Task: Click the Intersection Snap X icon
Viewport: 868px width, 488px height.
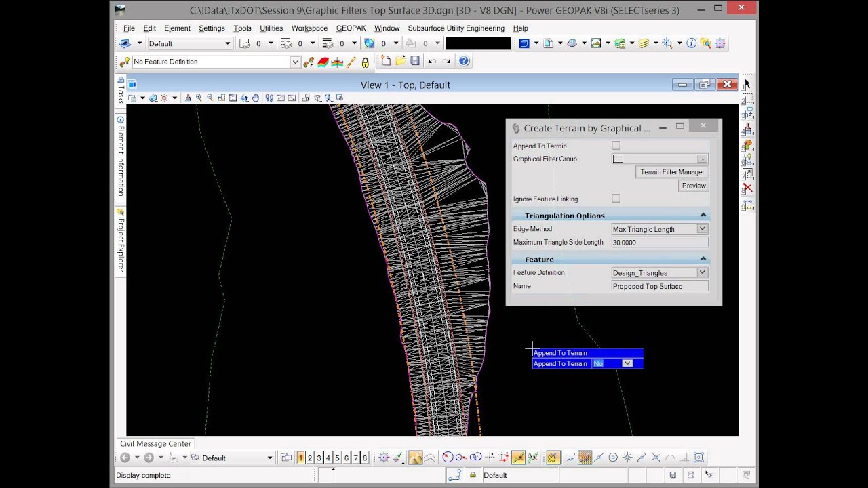Action: click(656, 457)
